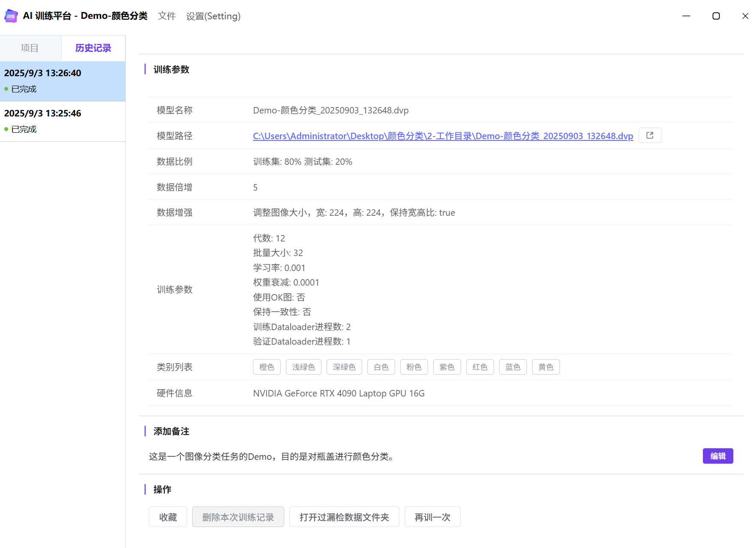Switch to the 项目 tab
The image size is (756, 548).
pyautogui.click(x=30, y=48)
